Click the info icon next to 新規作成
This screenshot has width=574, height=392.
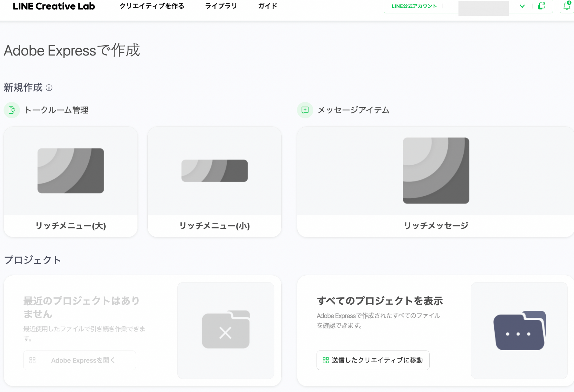click(x=50, y=88)
